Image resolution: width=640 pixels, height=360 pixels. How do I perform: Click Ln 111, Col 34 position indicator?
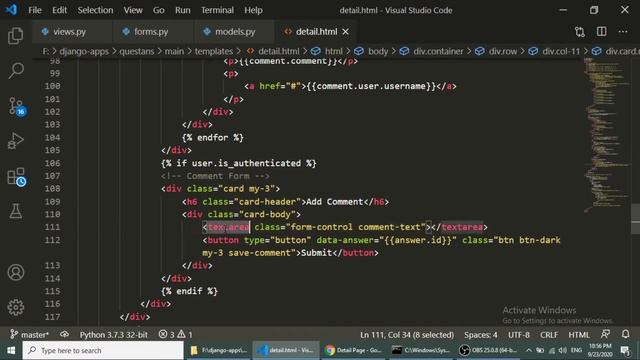coord(407,335)
